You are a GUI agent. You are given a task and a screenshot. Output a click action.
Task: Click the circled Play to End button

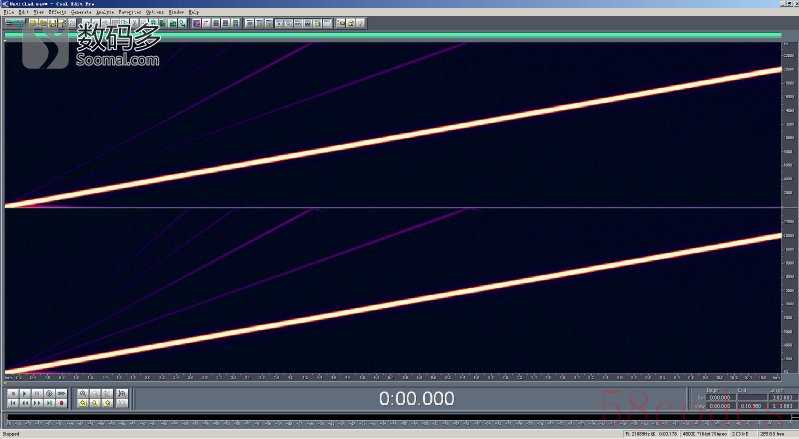[x=49, y=394]
